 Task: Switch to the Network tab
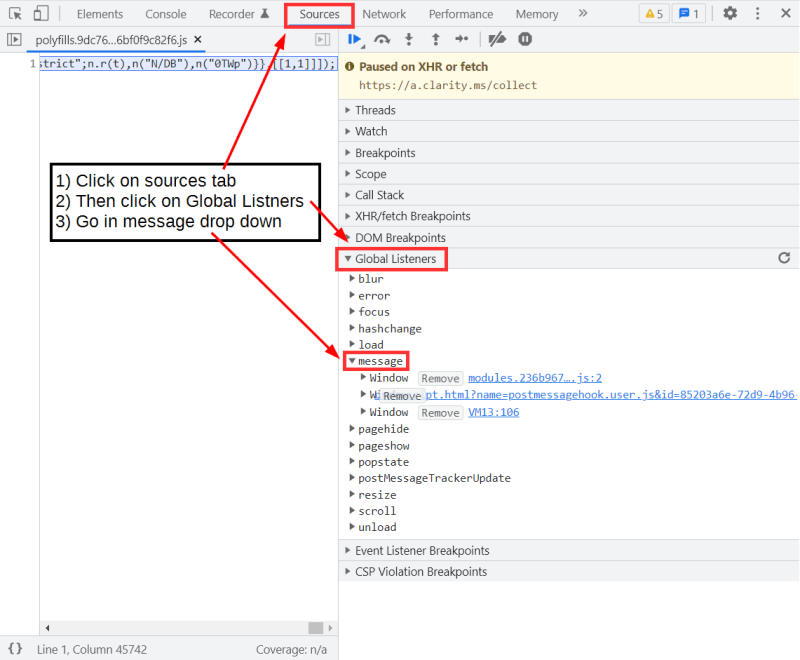coord(384,14)
